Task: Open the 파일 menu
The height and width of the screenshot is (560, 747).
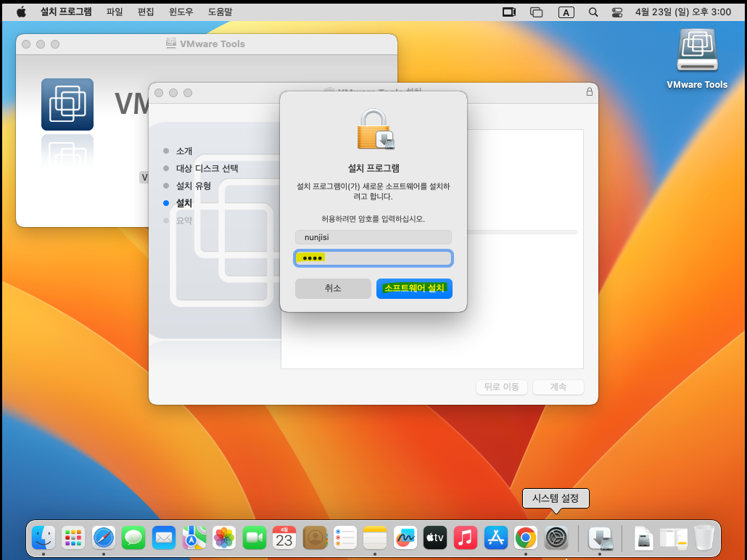Action: pyautogui.click(x=115, y=12)
